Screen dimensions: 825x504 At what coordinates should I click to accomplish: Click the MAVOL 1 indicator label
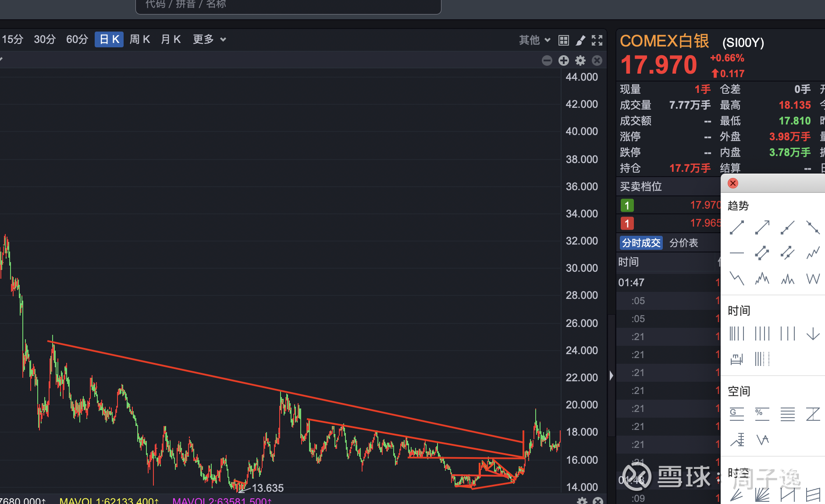coord(109,500)
